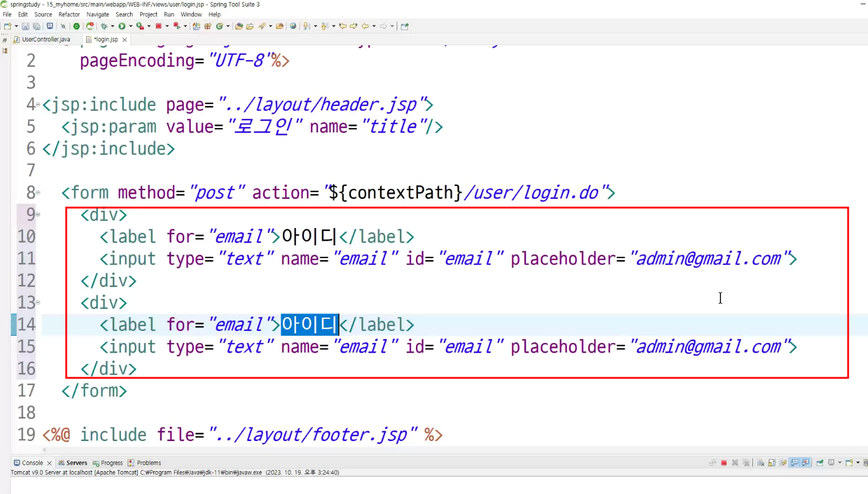Close the login.jsp editor tab
Image resolution: width=868 pixels, height=494 pixels.
pyautogui.click(x=125, y=40)
